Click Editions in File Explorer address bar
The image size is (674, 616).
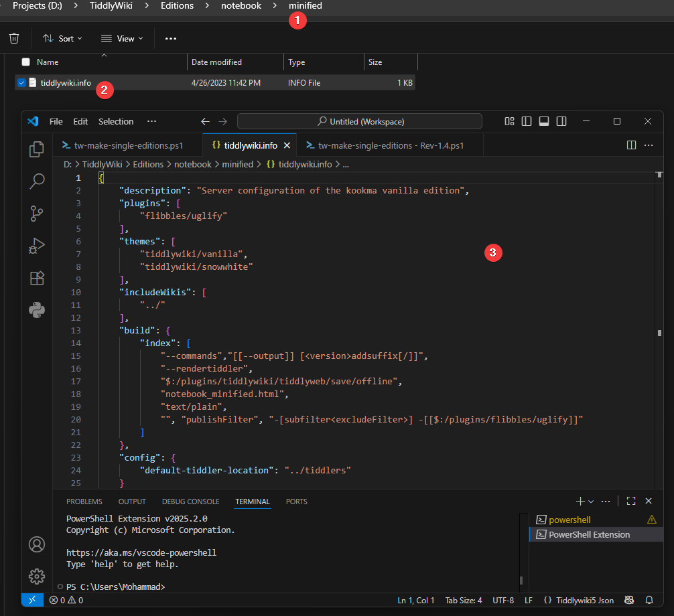177,5
